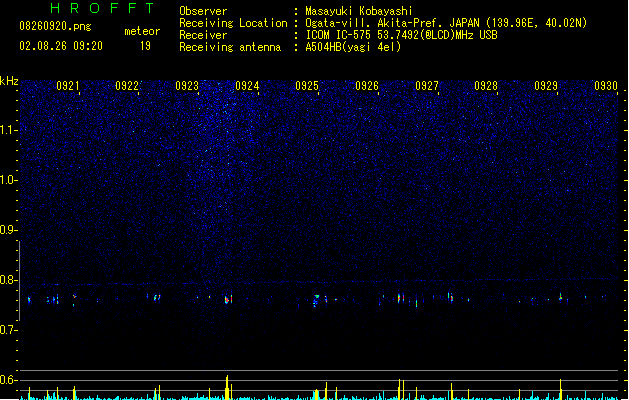
Task: Click the 0.6 kHz axis label
Action: 9,380
